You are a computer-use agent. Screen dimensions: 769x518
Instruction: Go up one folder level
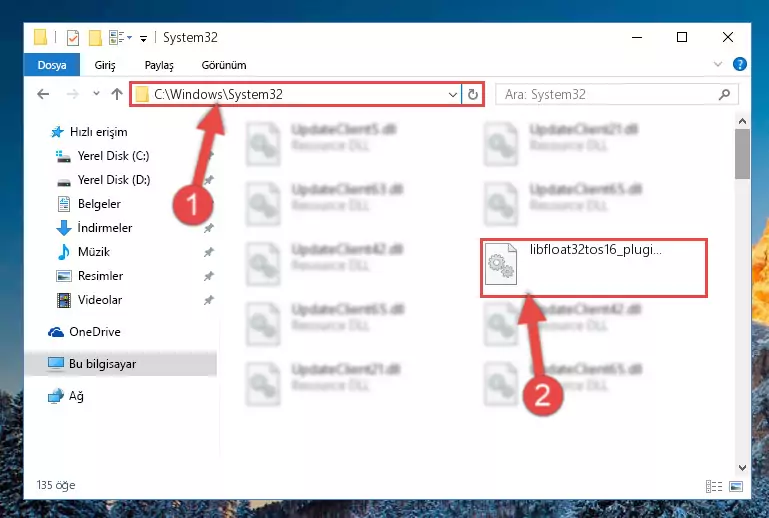[117, 94]
